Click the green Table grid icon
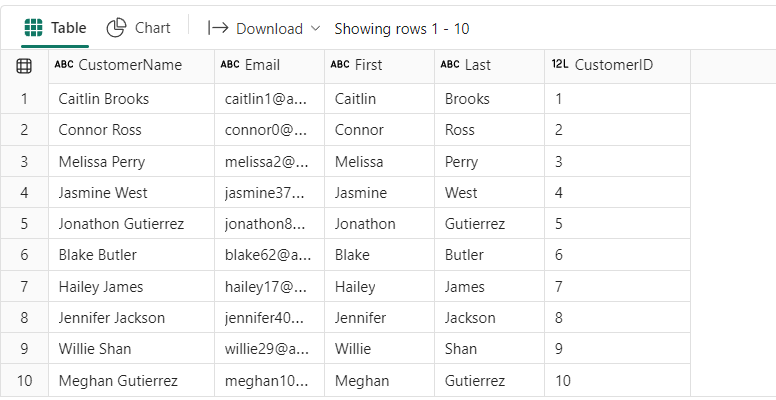This screenshot has height=400, width=776. click(33, 28)
